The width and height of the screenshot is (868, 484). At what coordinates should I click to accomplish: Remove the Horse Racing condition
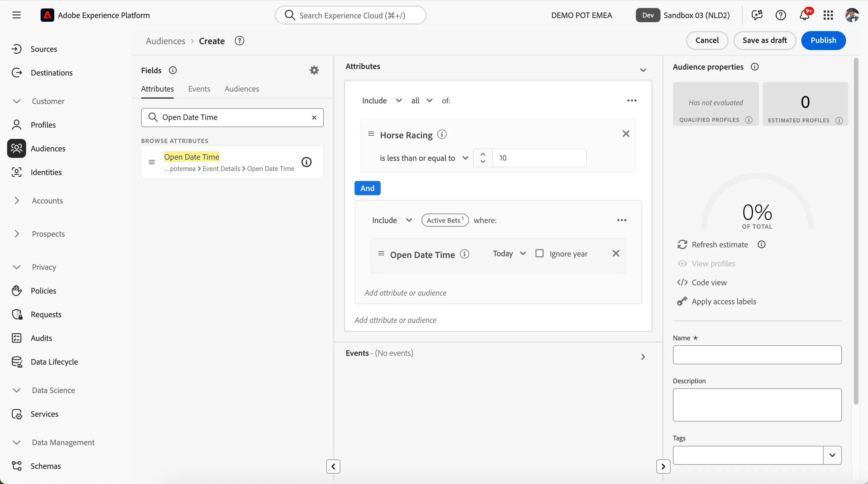click(626, 134)
